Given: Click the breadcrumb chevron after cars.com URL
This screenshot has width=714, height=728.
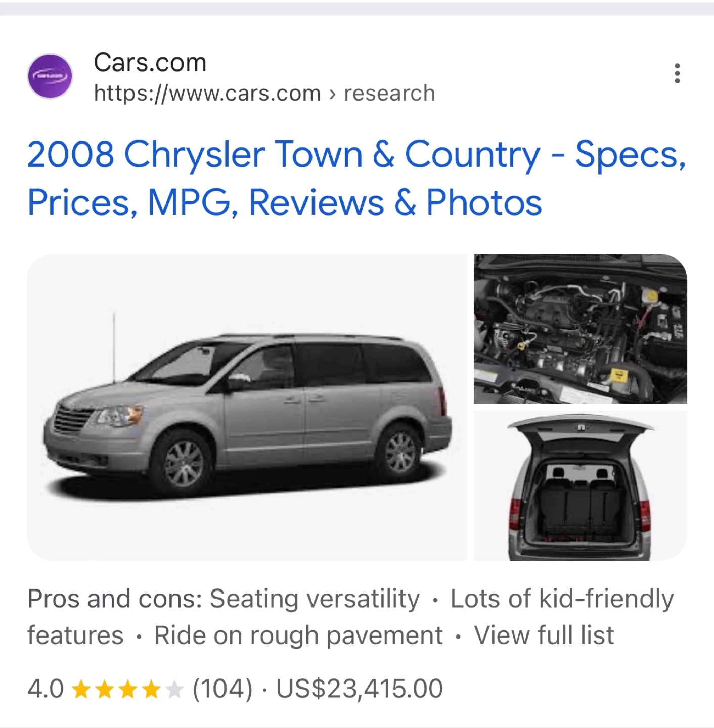Looking at the screenshot, I should coord(332,94).
